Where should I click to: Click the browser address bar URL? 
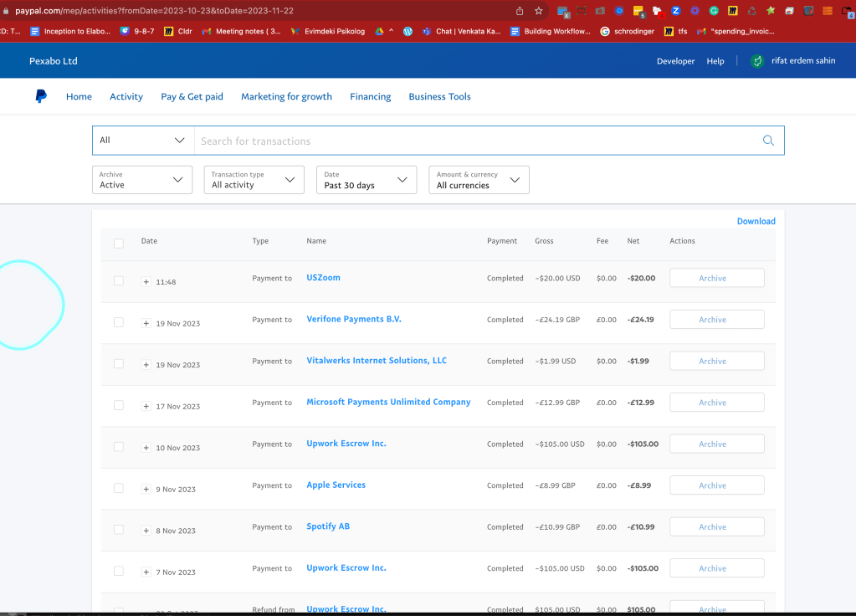tap(154, 11)
